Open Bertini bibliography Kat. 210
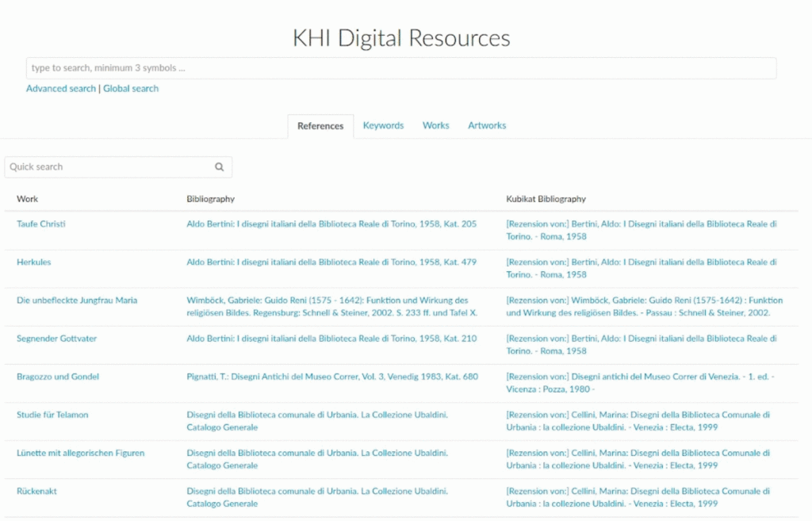812x521 pixels. click(x=331, y=339)
